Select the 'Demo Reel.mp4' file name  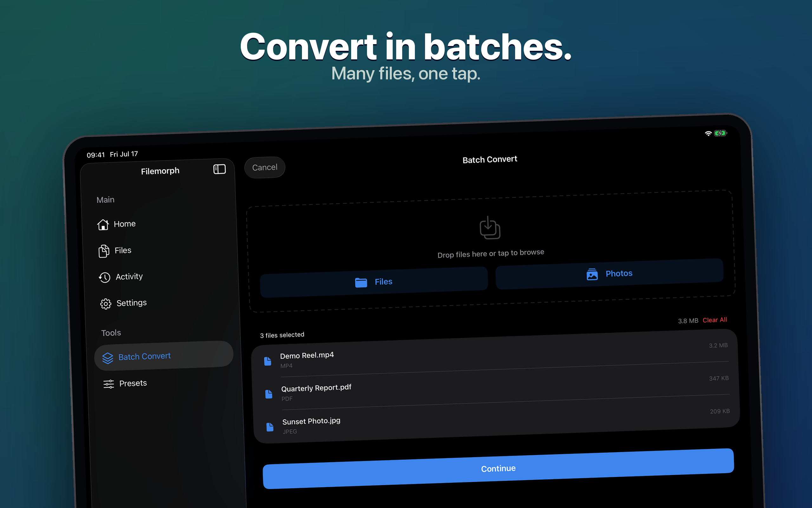(x=307, y=356)
